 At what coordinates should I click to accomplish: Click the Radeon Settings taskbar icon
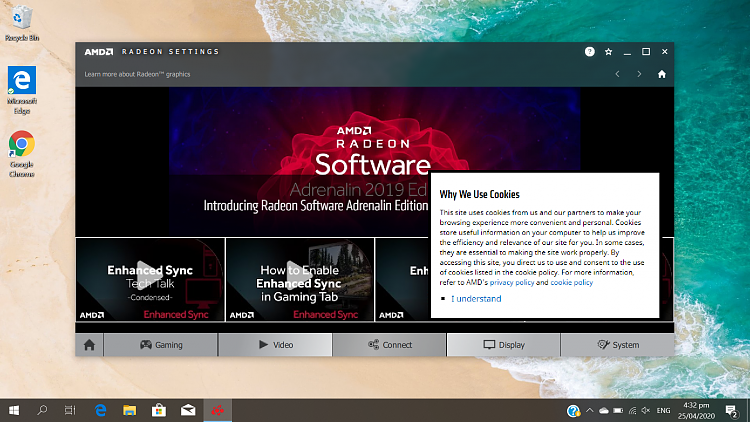(218, 411)
